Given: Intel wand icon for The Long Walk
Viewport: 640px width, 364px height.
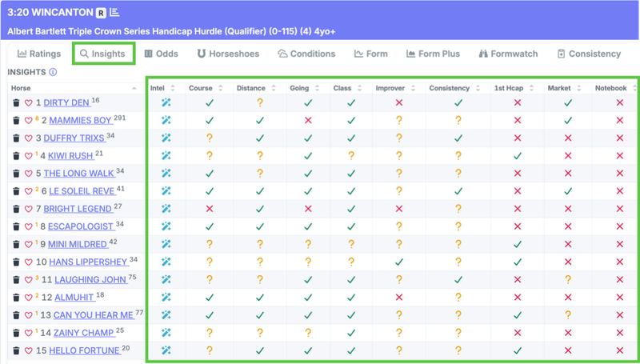Looking at the screenshot, I should click(x=166, y=173).
